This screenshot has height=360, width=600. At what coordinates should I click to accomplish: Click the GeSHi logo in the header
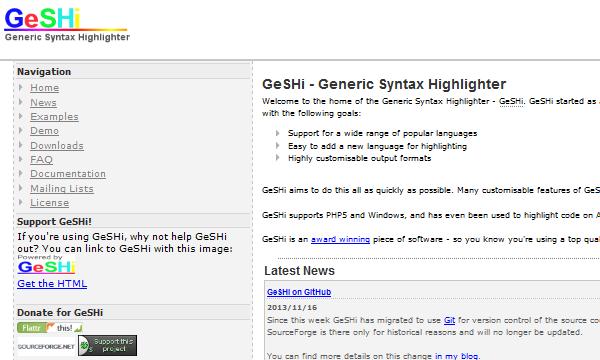[x=67, y=24]
